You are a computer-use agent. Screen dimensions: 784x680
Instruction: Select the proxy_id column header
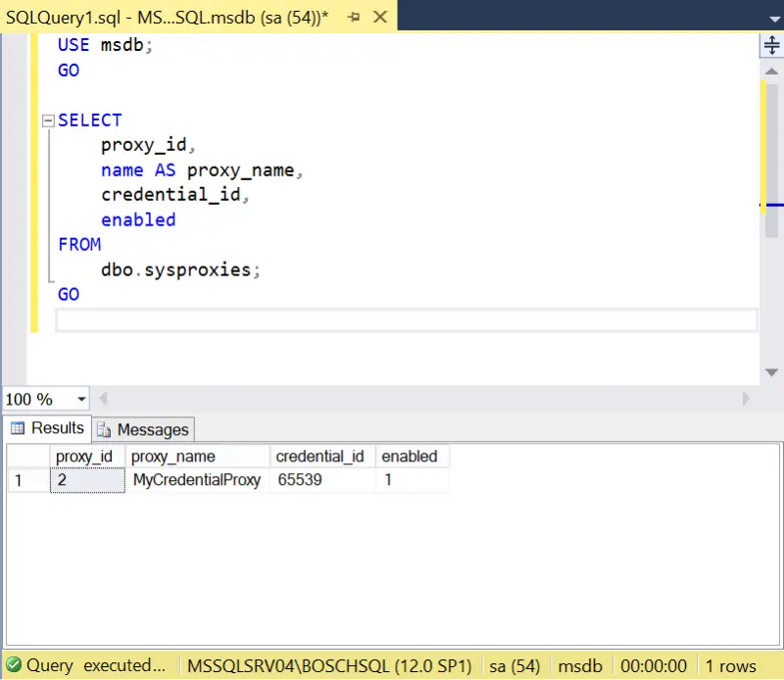pos(87,457)
